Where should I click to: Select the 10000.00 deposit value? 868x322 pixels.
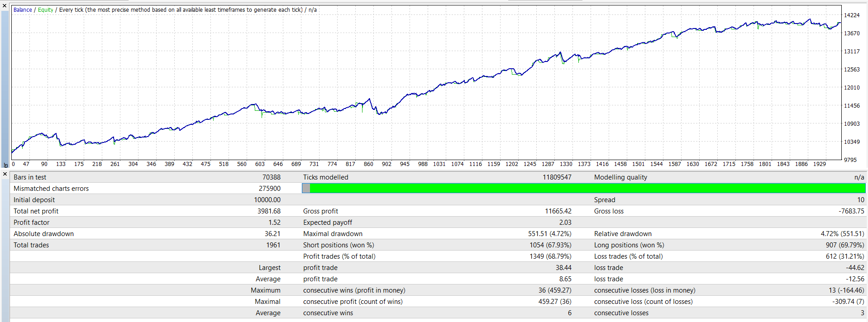click(267, 200)
